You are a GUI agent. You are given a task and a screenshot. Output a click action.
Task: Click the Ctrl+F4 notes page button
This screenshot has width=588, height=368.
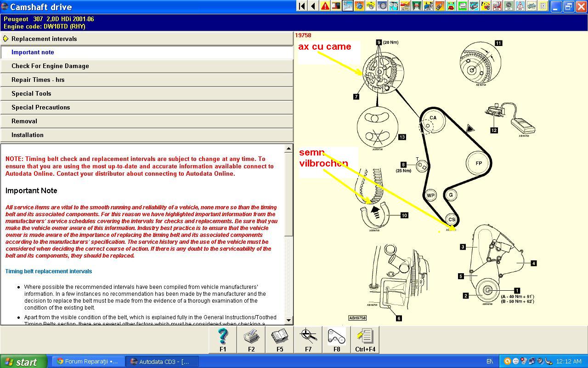coord(365,340)
